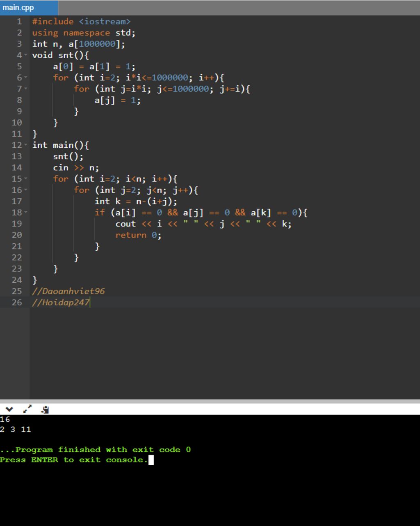Fold the snt() function at line 4

click(26, 55)
